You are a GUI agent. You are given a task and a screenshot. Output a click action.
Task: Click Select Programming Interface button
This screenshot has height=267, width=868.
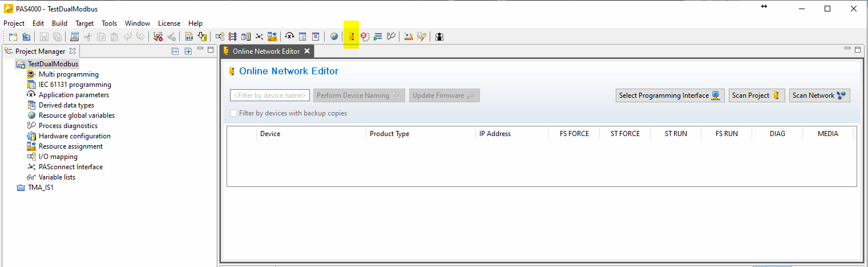[x=671, y=95]
